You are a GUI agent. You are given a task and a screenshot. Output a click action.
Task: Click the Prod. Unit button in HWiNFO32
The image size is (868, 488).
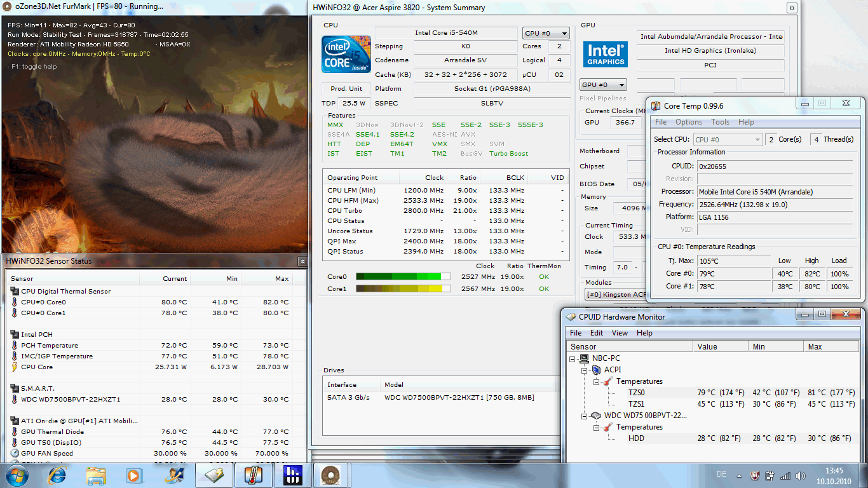[347, 88]
